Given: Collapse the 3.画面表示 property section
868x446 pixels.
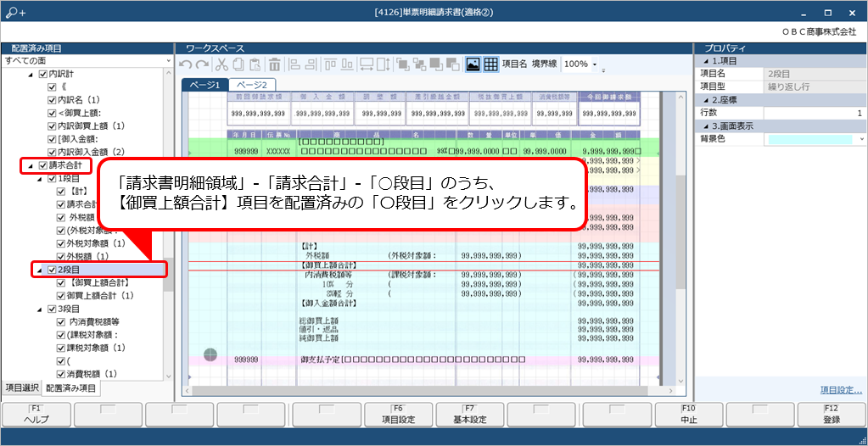Looking at the screenshot, I should pyautogui.click(x=706, y=126).
